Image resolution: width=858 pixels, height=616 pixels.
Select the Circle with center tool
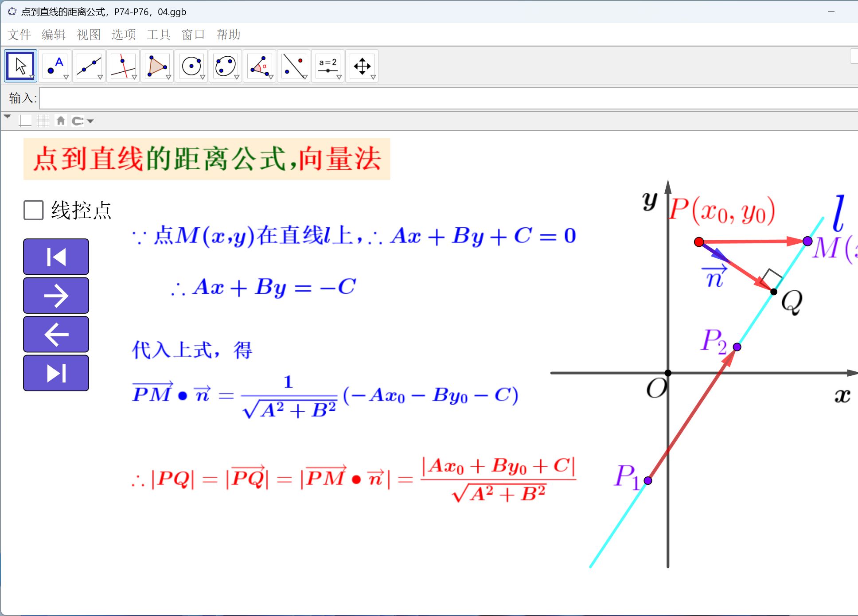(191, 66)
